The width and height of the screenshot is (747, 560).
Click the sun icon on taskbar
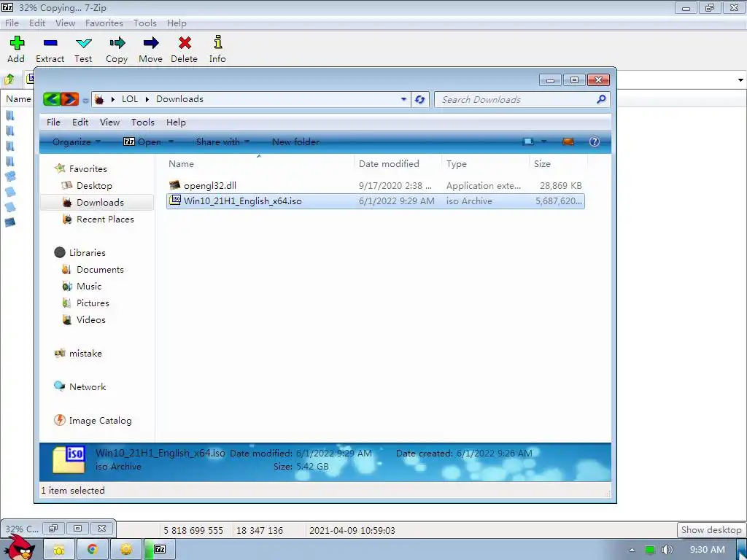[125, 550]
